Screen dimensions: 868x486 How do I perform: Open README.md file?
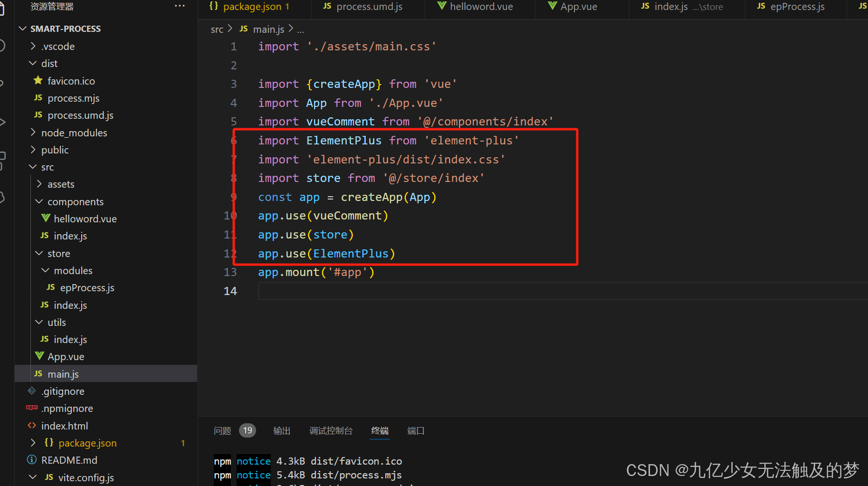coord(69,460)
